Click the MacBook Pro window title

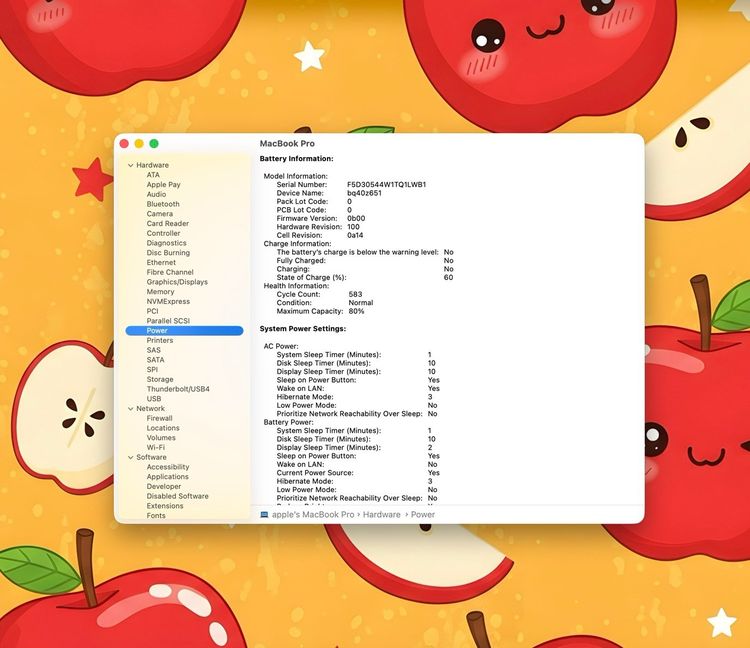tap(287, 143)
